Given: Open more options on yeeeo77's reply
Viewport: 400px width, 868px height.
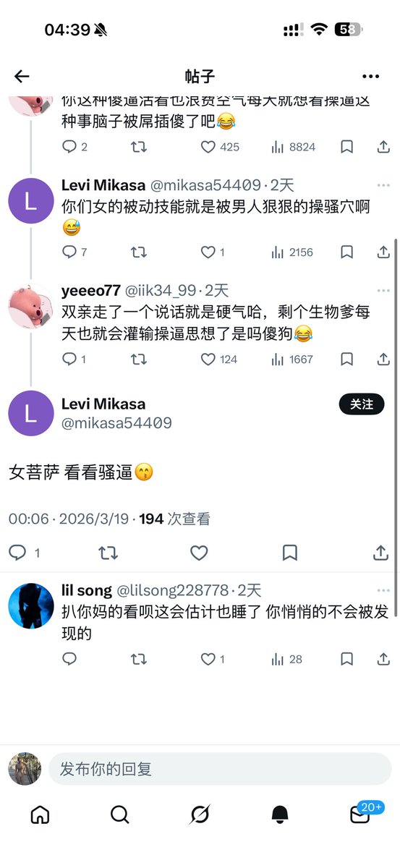Looking at the screenshot, I should pos(383,289).
